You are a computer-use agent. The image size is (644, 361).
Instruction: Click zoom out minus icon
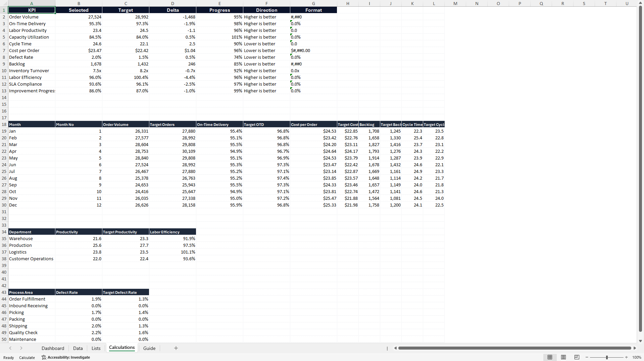(x=587, y=357)
